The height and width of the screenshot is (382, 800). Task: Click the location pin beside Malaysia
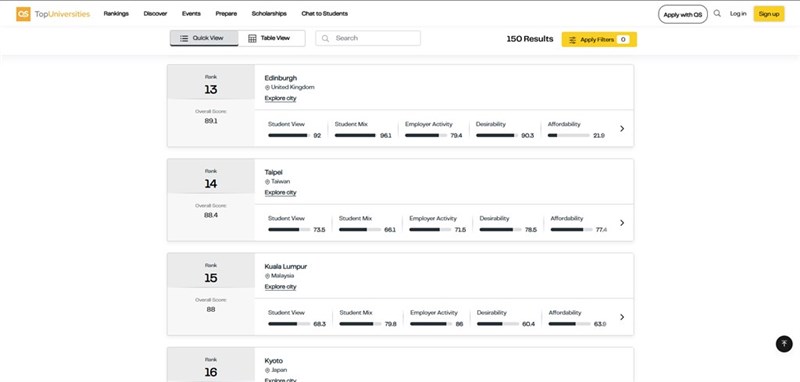[x=267, y=276]
